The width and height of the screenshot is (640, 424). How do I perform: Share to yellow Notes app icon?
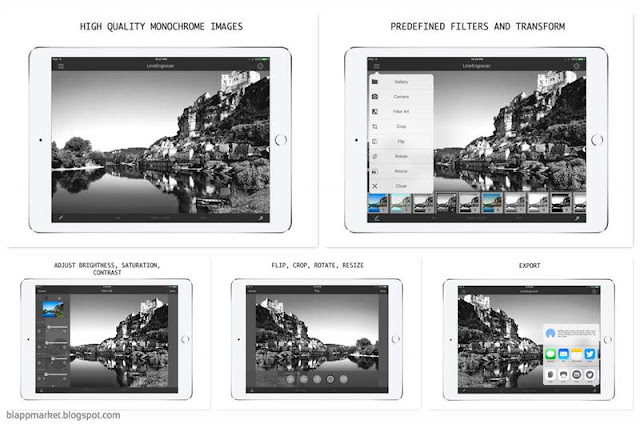[x=577, y=354]
